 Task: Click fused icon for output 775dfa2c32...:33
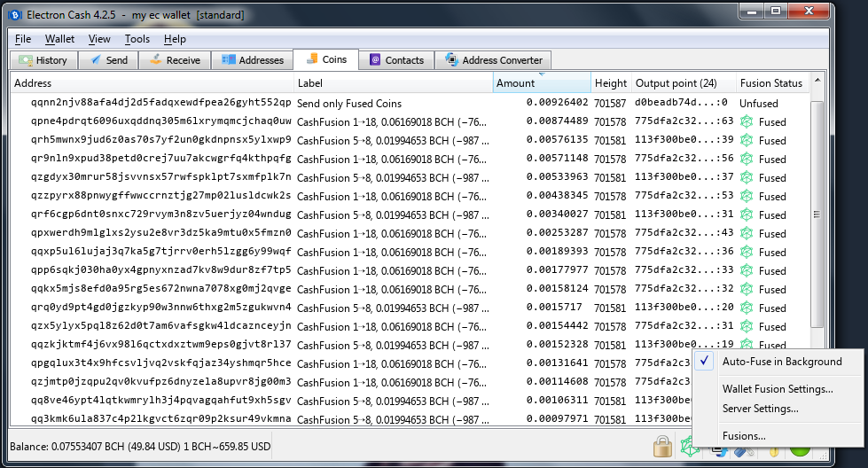(x=747, y=270)
